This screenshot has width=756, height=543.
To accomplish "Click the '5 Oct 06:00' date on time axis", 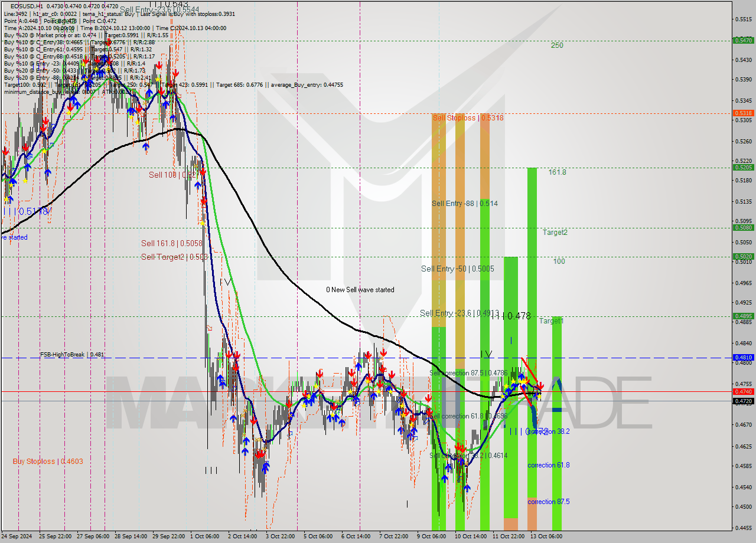I will [x=318, y=537].
